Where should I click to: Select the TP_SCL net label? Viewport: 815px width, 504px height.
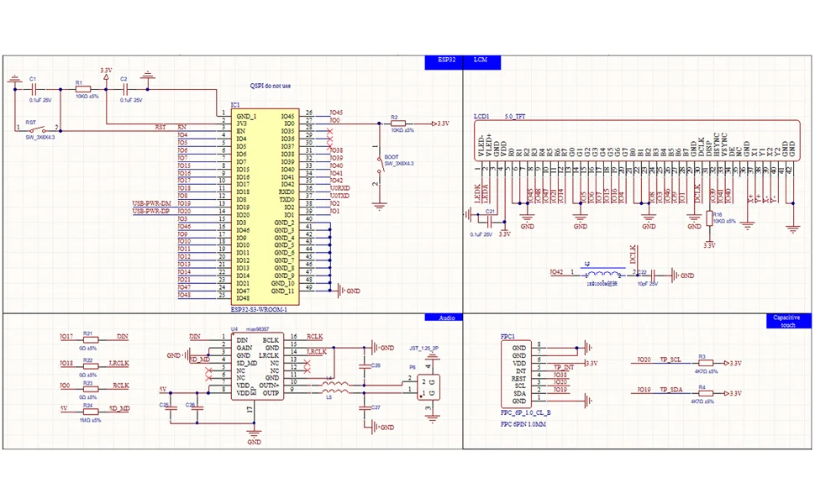pos(670,360)
